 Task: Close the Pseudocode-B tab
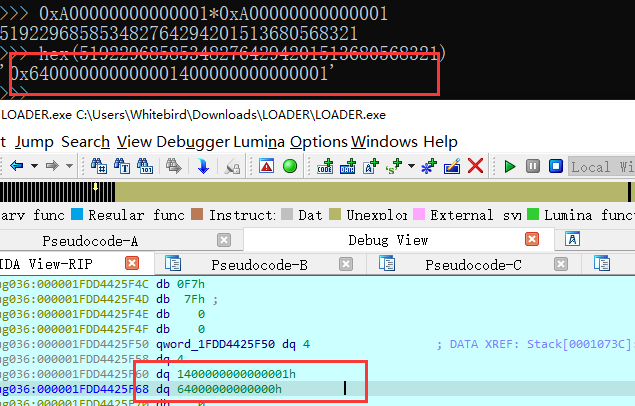(x=346, y=264)
